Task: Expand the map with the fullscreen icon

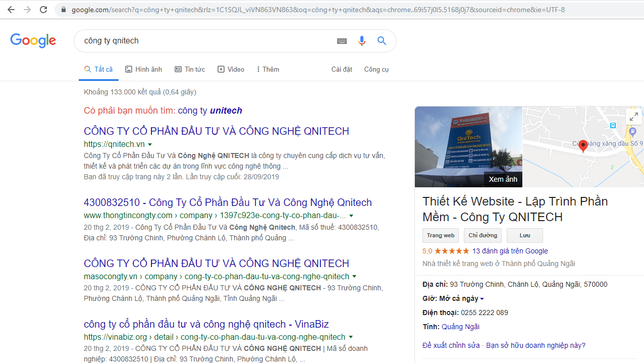Action: [x=633, y=117]
